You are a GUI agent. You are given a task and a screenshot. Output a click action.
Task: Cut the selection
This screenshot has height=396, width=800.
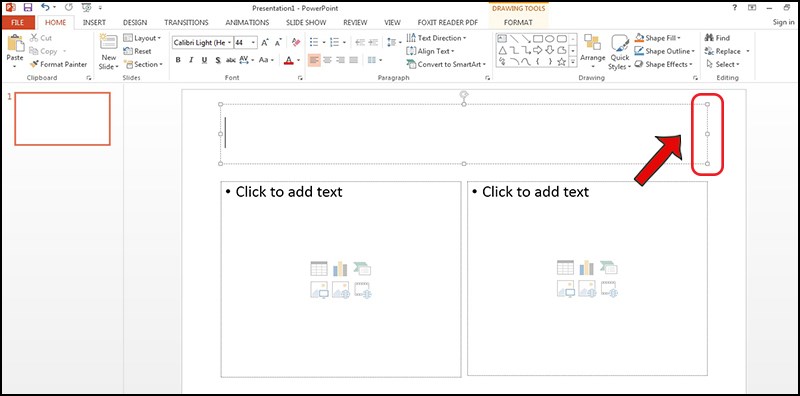point(40,38)
